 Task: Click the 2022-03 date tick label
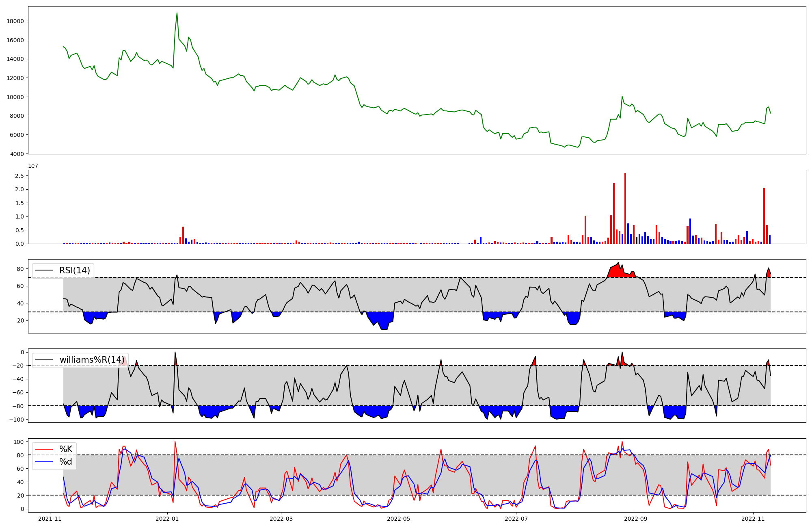pos(281,519)
